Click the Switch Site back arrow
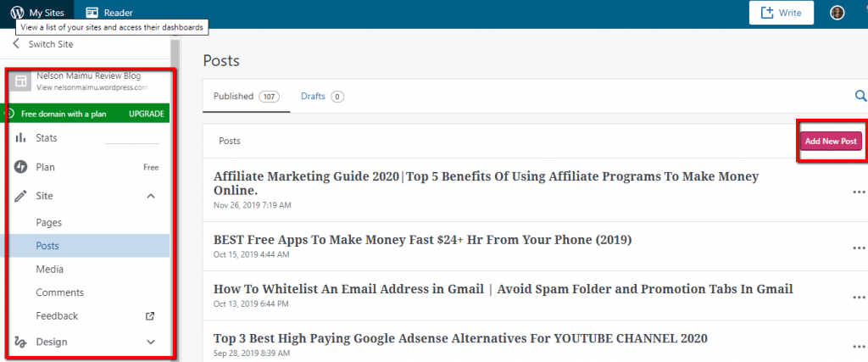The height and width of the screenshot is (362, 868). coord(16,44)
